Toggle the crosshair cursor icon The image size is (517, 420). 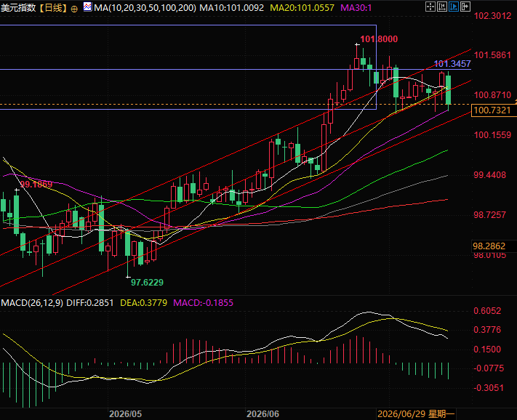click(x=430, y=7)
